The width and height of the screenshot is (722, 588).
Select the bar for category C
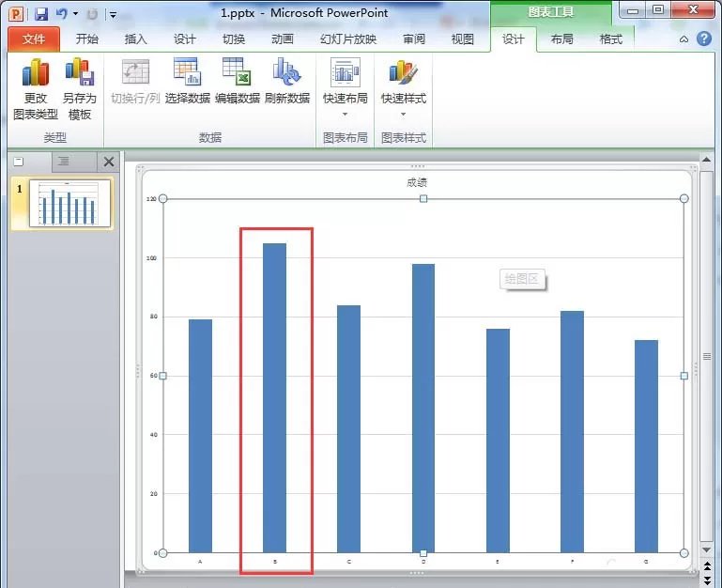pos(348,429)
